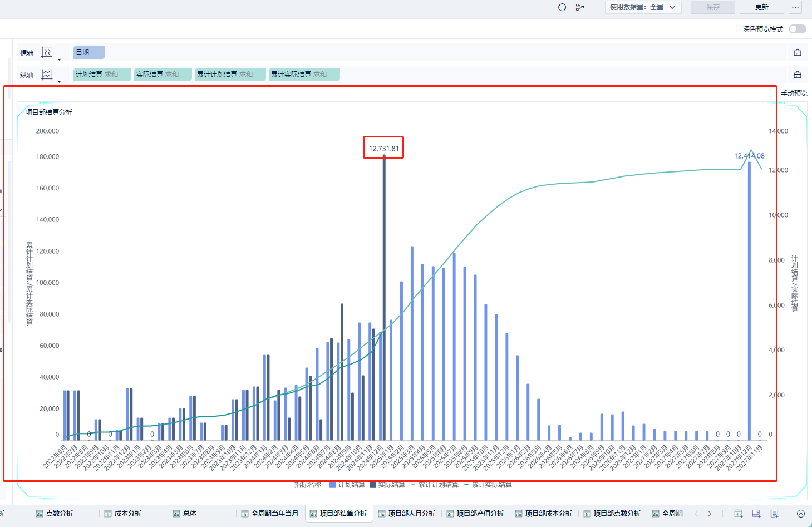This screenshot has height=527, width=812.
Task: Toggle 累计计划结算 legend line item
Action: [435, 485]
